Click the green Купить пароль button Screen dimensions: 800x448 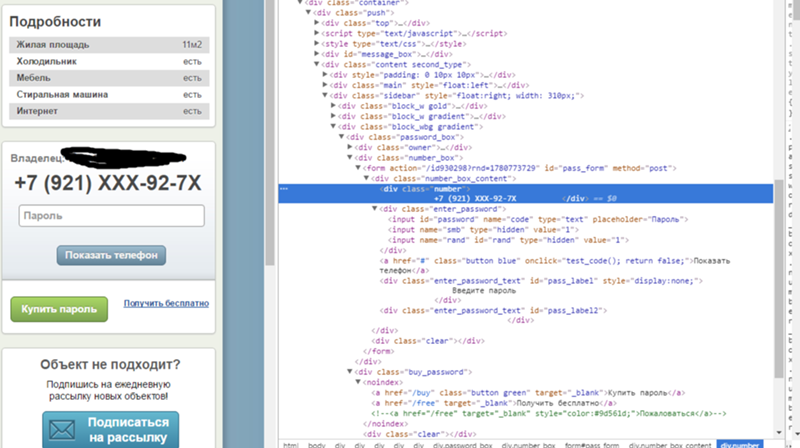pyautogui.click(x=59, y=309)
